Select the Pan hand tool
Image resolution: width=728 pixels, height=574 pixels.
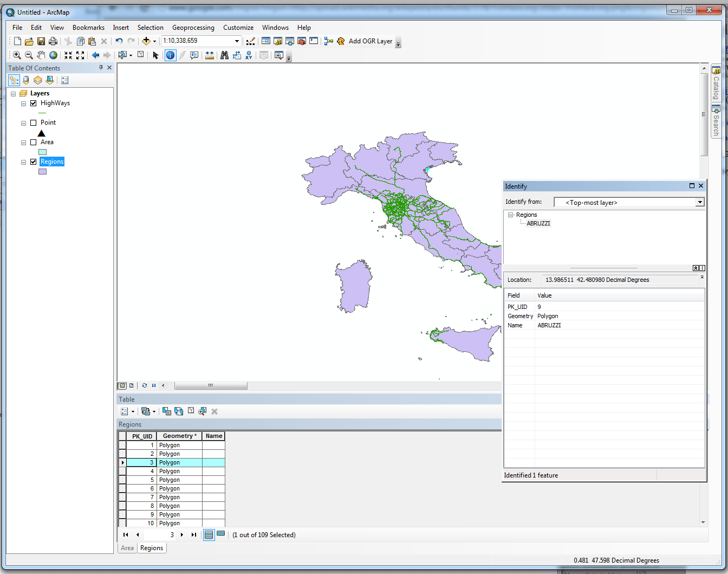click(41, 55)
